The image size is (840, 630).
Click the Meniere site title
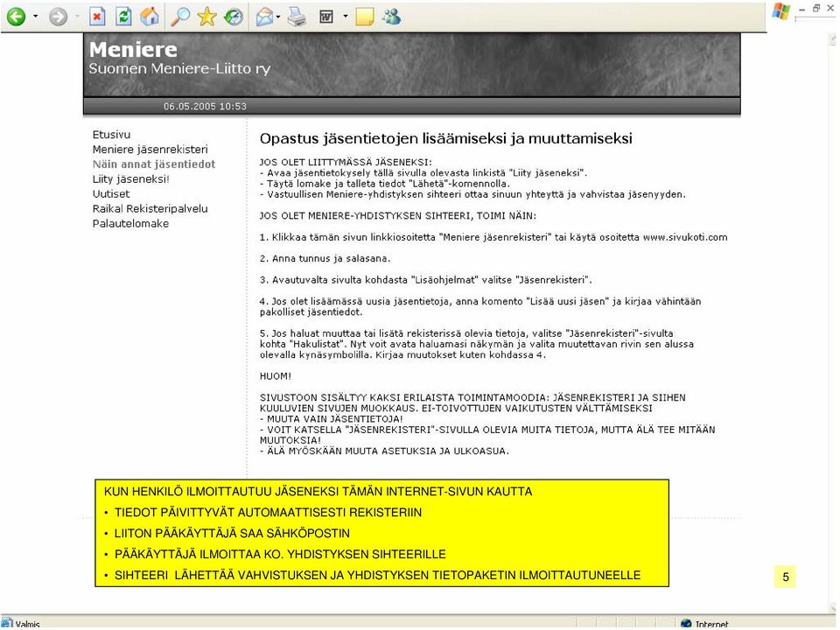133,50
